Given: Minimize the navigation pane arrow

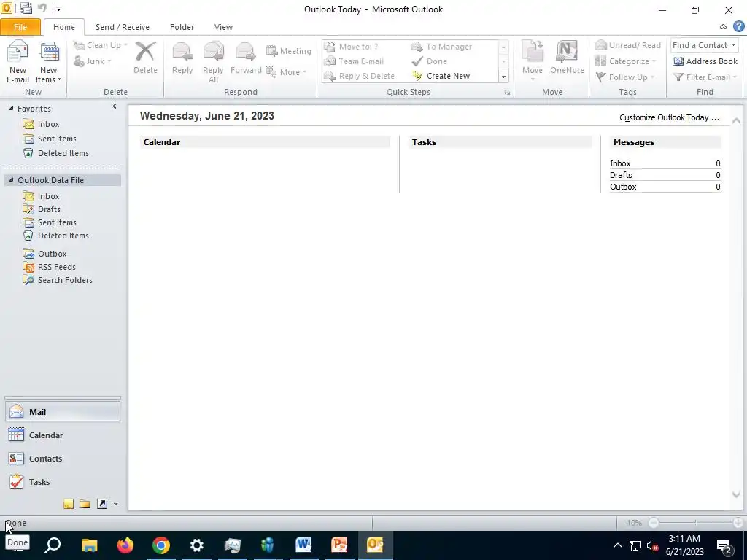Looking at the screenshot, I should [x=115, y=106].
